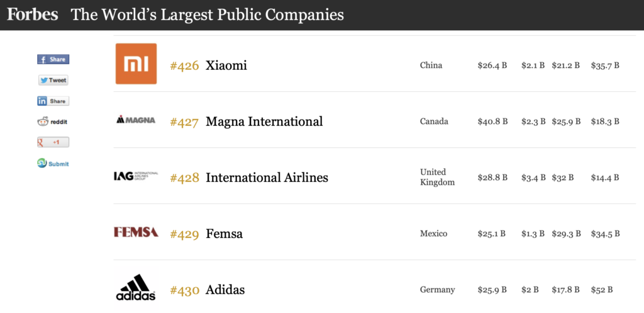Click the StumbleUpon Submit button
644x313 pixels.
[53, 163]
